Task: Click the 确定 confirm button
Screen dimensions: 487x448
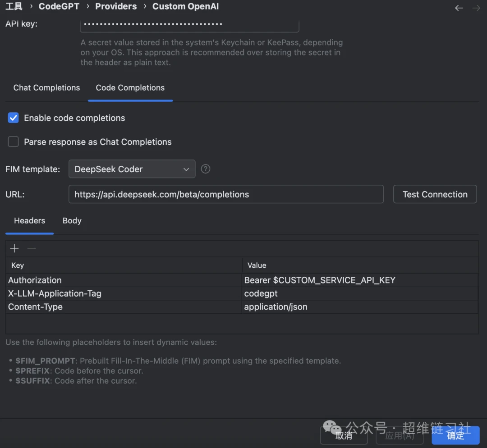Action: tap(455, 435)
